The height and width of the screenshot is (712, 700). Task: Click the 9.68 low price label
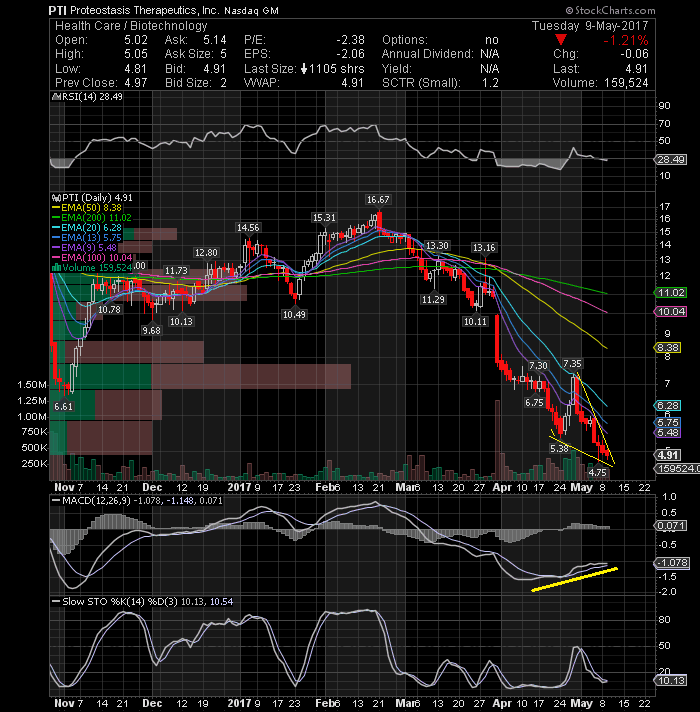click(152, 331)
